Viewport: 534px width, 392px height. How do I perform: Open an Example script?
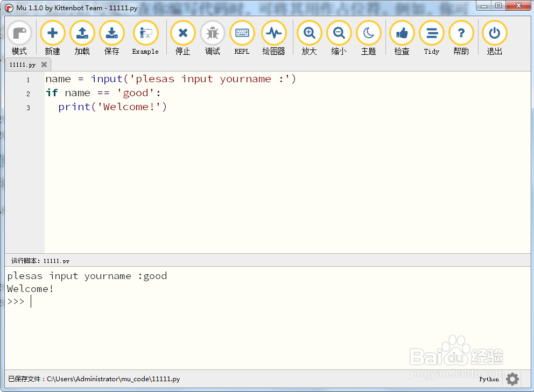(x=145, y=33)
